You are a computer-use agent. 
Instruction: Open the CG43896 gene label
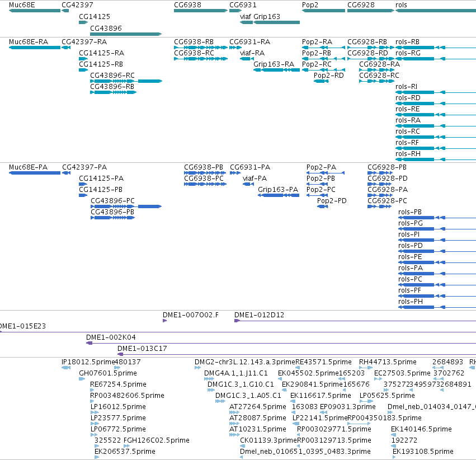click(x=106, y=28)
